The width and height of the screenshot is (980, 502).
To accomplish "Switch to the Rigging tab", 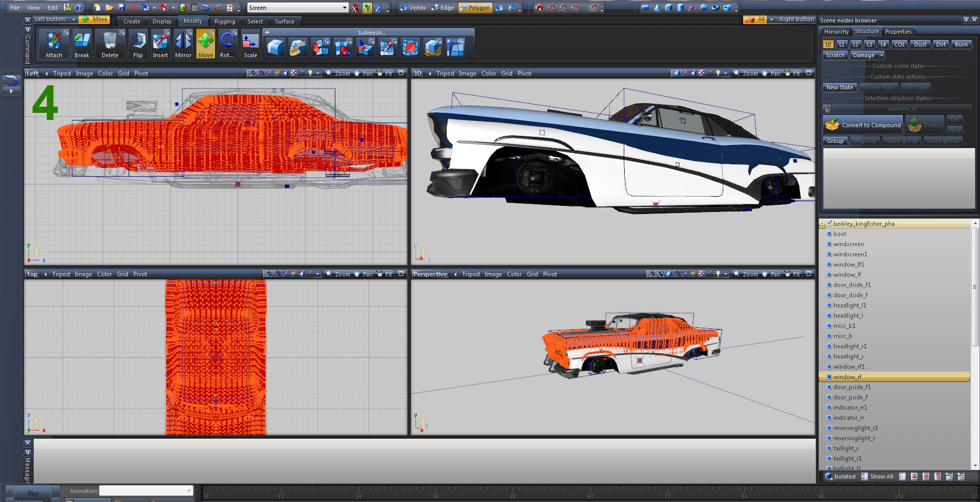I will (225, 21).
